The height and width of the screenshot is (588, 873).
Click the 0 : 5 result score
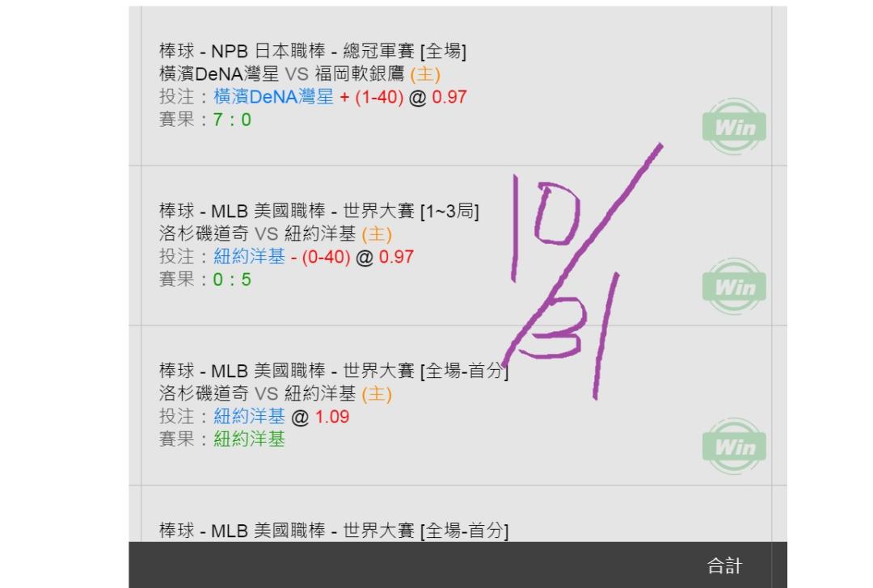click(232, 279)
